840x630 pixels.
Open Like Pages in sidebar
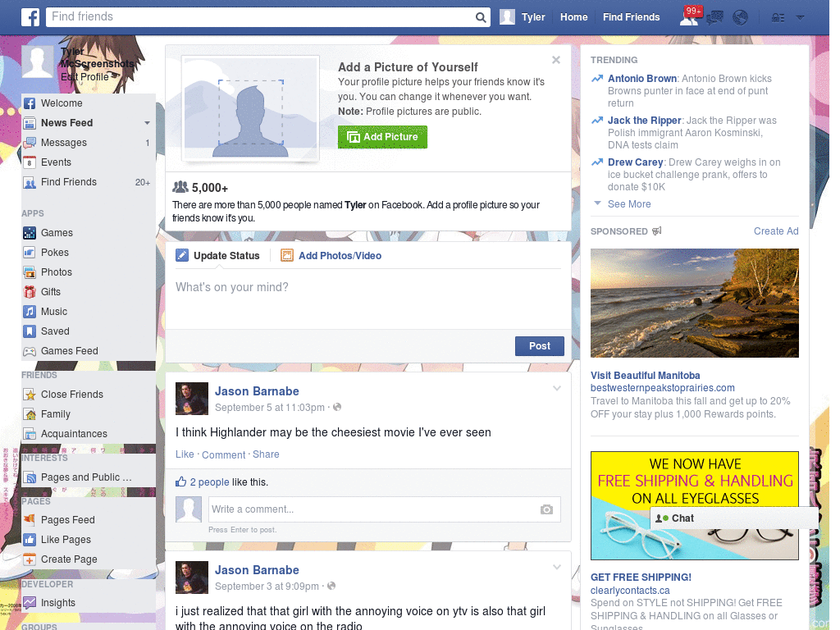tap(89, 540)
